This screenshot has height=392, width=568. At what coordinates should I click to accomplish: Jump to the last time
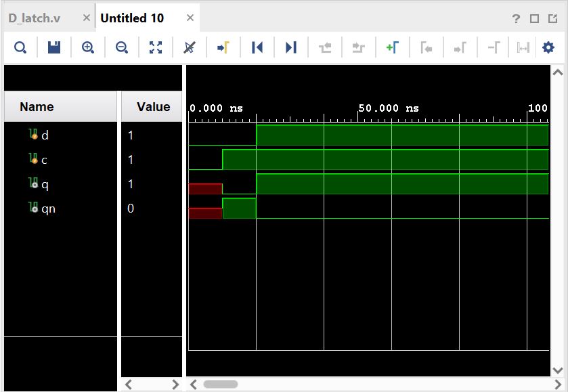click(291, 47)
